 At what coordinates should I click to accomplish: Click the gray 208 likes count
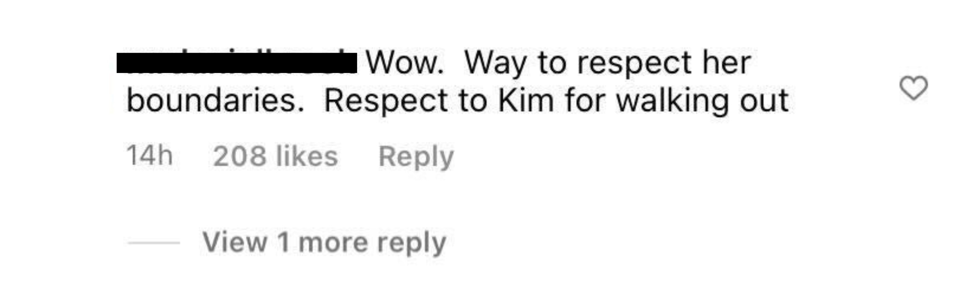275,156
